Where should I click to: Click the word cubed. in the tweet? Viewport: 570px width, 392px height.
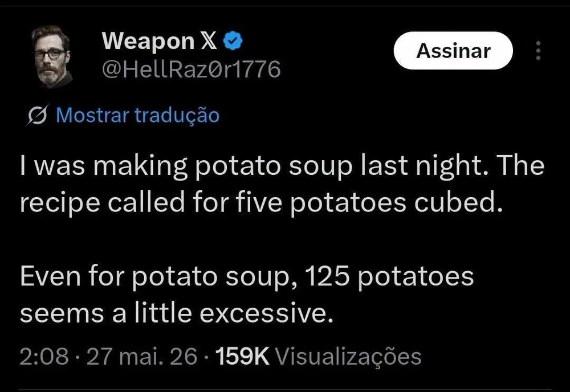[459, 202]
